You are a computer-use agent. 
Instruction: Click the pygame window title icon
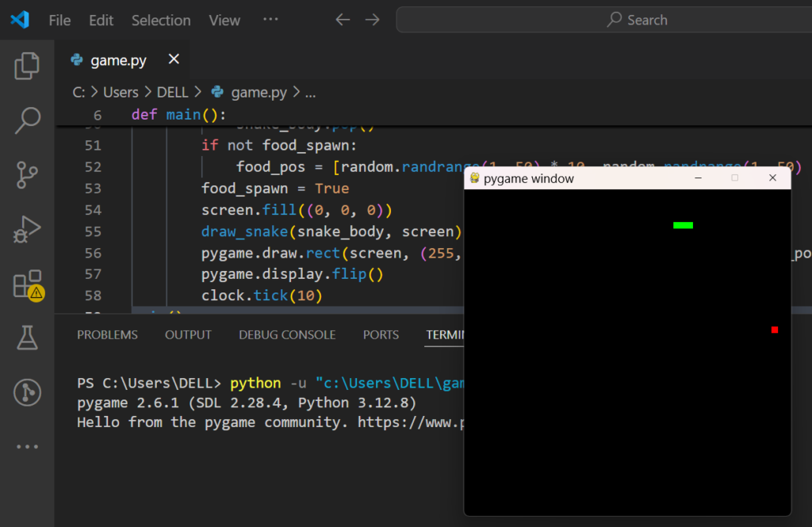click(x=474, y=178)
